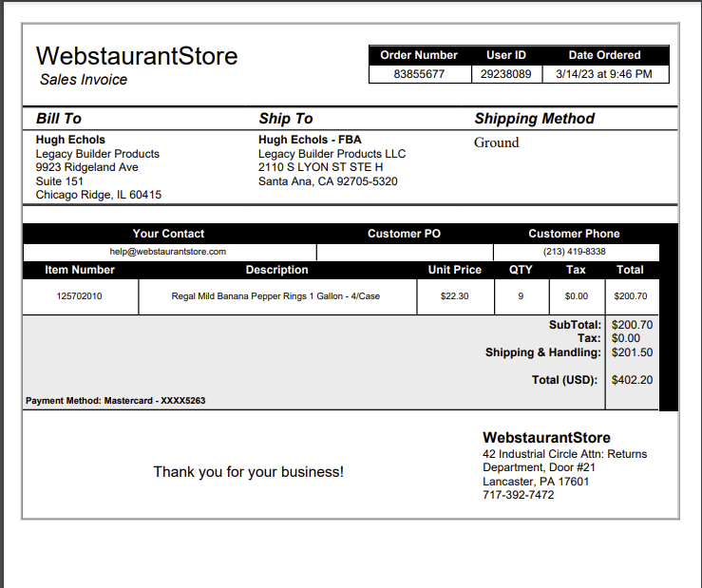Select the date 3/14/23 at 9:46 PM
This screenshot has width=702, height=588.
click(x=604, y=74)
